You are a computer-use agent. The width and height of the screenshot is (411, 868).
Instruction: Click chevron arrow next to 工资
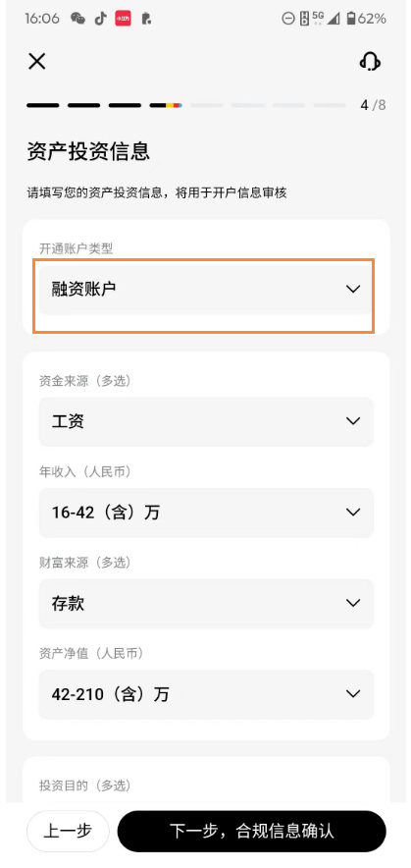(x=353, y=421)
